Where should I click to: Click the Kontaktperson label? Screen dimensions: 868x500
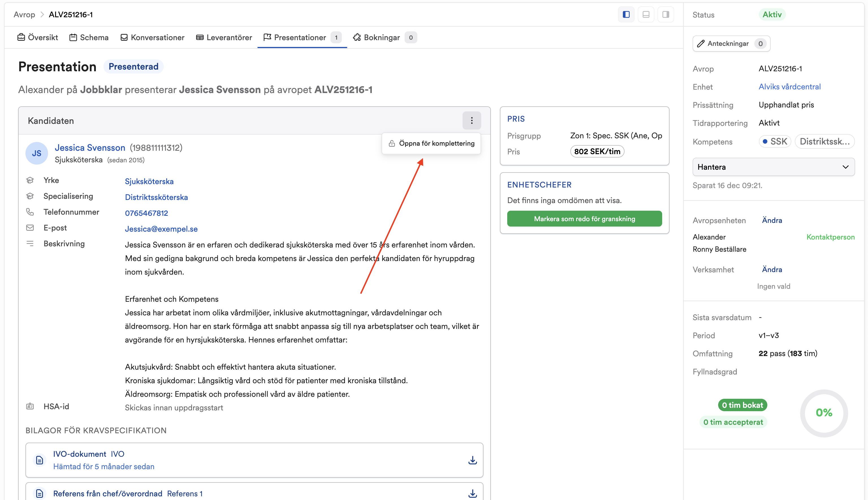[x=831, y=237]
